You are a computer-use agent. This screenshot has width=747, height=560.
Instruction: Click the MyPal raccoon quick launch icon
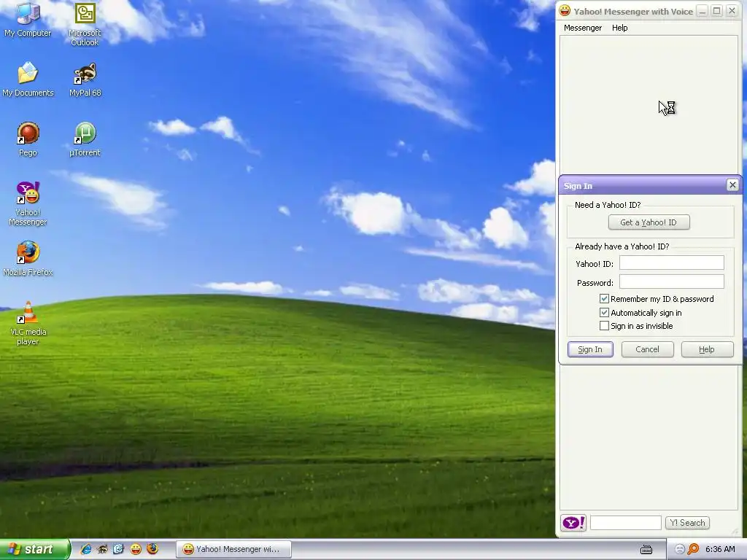click(x=102, y=549)
